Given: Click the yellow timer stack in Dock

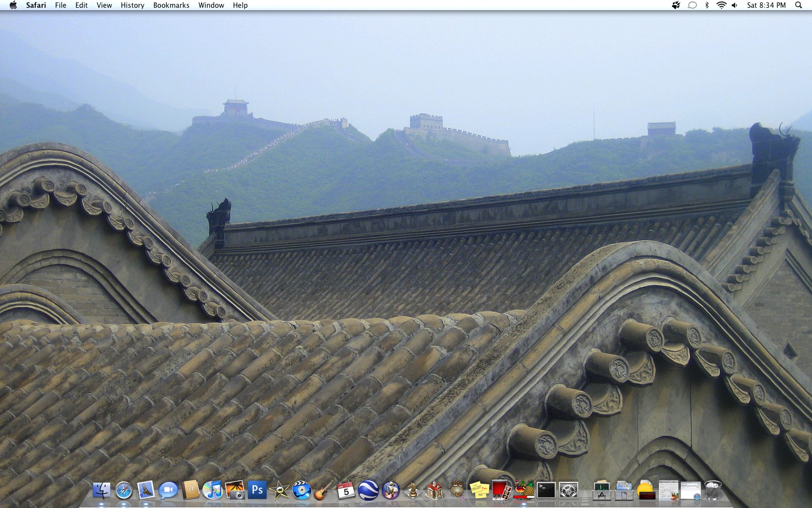Looking at the screenshot, I should pos(646,490).
